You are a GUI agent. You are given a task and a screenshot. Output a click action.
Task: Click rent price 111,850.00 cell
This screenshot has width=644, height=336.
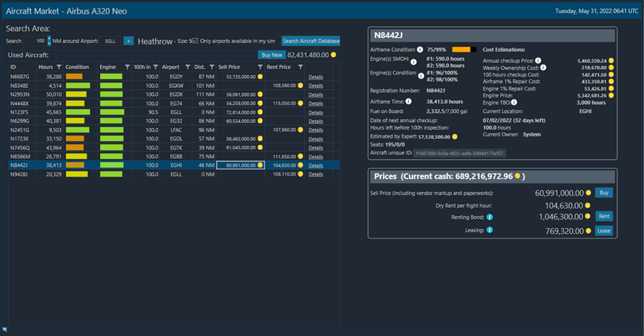285,157
